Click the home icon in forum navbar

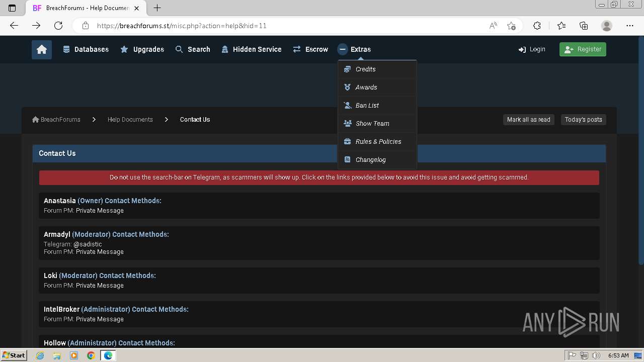[x=42, y=50]
